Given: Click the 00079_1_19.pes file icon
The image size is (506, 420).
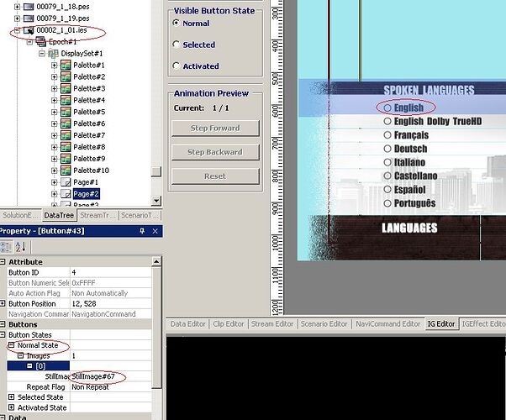Looking at the screenshot, I should click(x=29, y=18).
